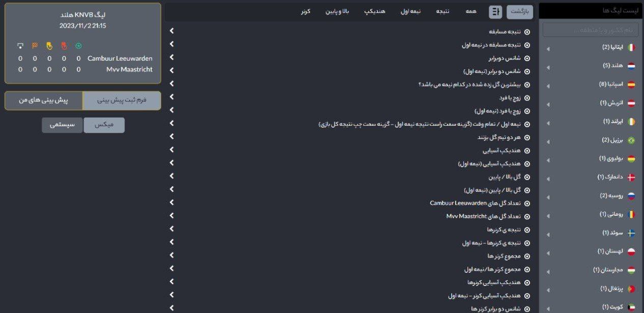This screenshot has height=313, width=644.
Task: Click the yellow card icon in scoreboard
Action: click(49, 46)
